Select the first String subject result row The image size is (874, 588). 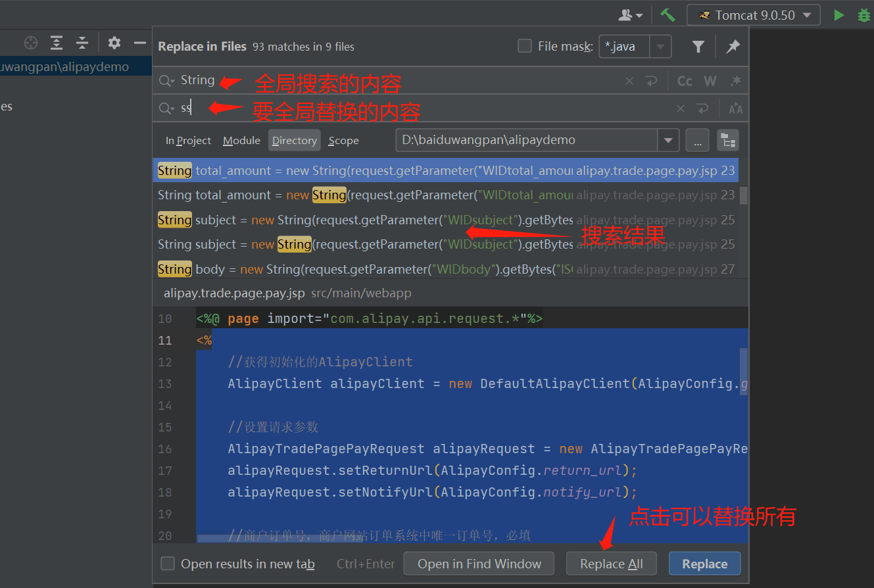pos(445,220)
